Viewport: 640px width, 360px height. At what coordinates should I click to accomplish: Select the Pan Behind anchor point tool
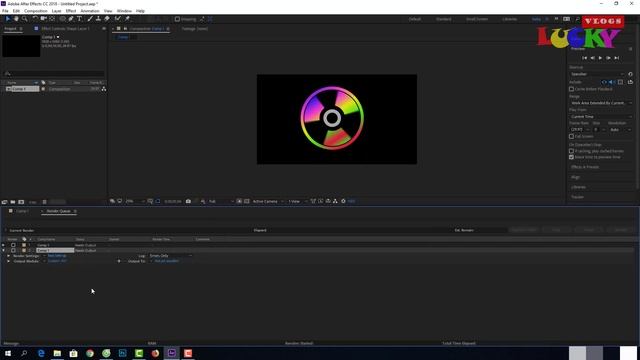(52, 19)
